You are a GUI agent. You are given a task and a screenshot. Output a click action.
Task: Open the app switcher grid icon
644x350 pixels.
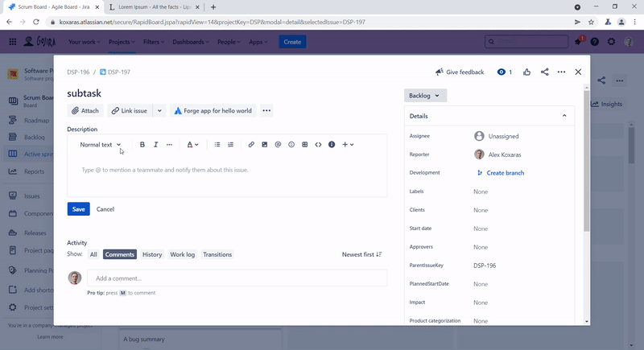point(13,42)
